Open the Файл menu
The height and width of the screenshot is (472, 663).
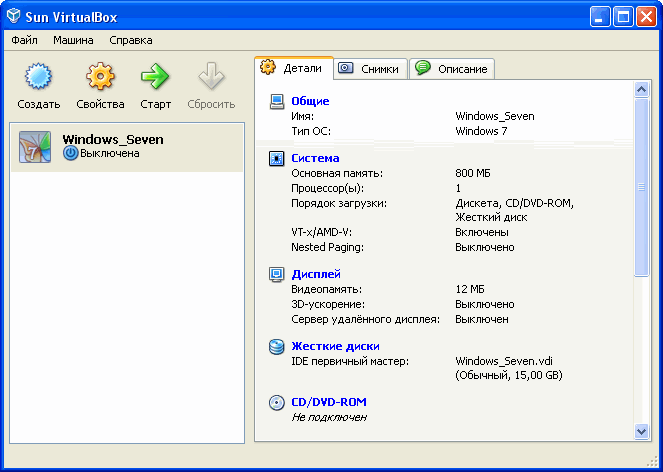[25, 40]
